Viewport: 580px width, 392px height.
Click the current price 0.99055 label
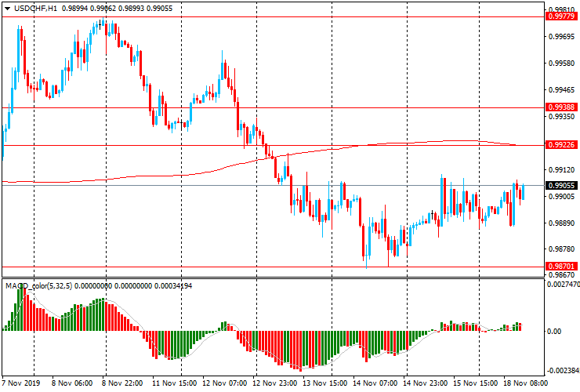(x=561, y=185)
